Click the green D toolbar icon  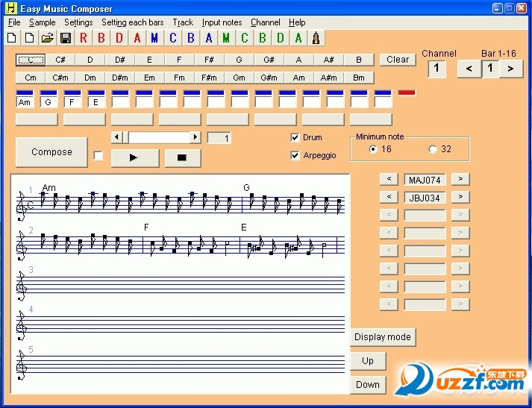coord(281,38)
